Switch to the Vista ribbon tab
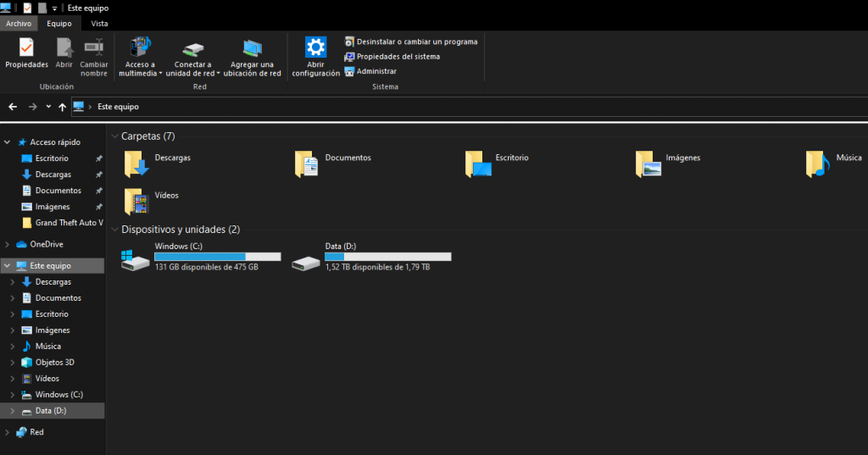 coord(99,23)
